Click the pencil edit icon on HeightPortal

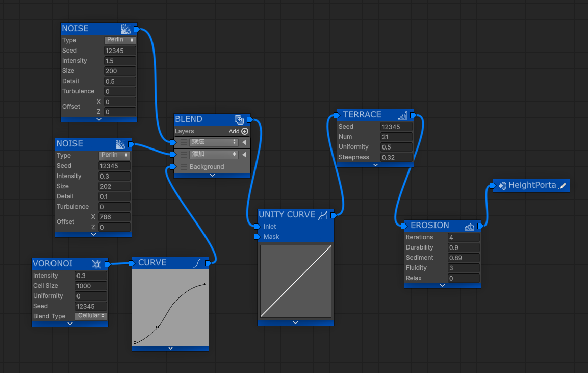point(563,185)
